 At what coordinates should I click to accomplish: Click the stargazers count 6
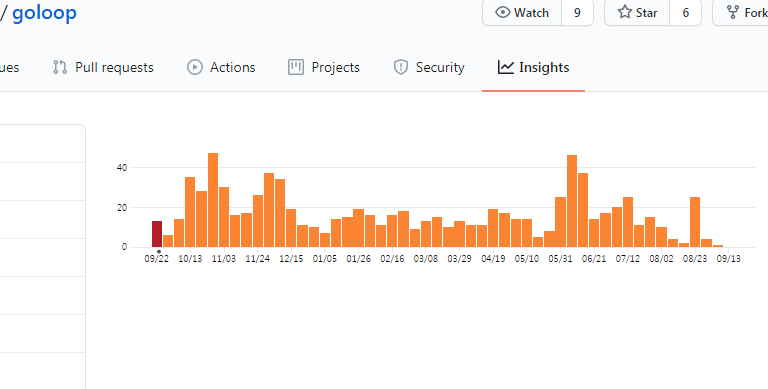[x=686, y=13]
